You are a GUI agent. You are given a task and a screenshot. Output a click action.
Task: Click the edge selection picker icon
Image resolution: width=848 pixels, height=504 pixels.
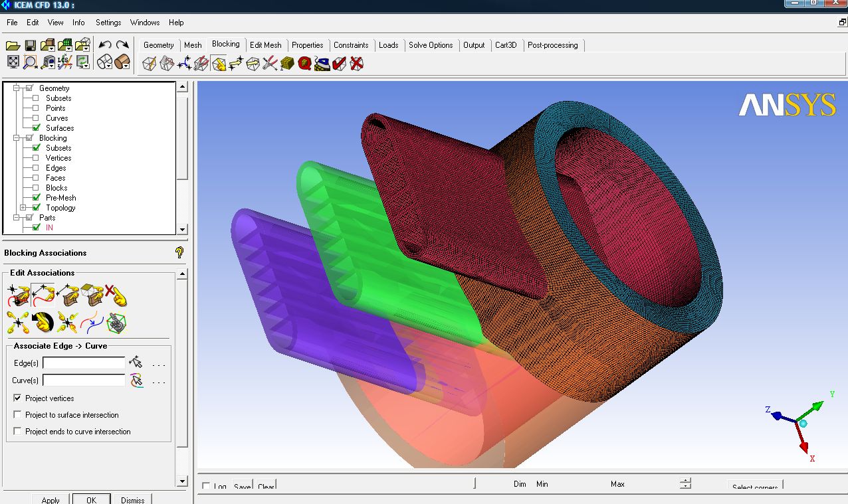[136, 363]
